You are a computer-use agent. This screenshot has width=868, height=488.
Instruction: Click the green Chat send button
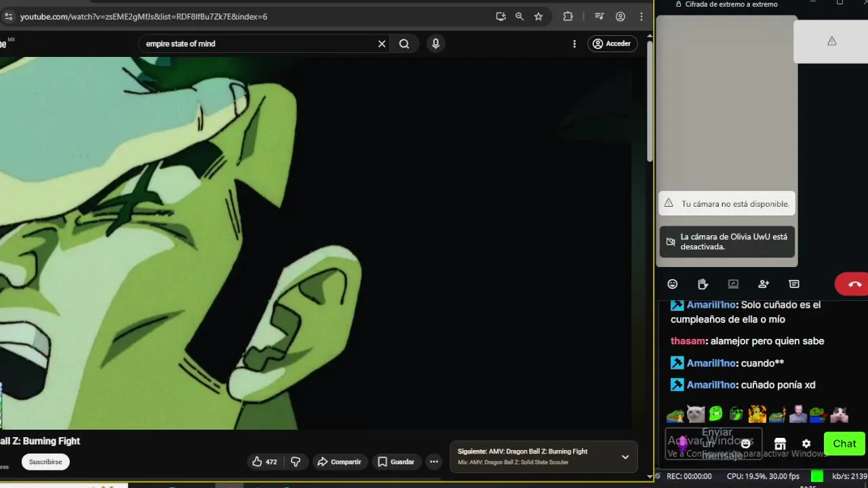[x=844, y=443]
